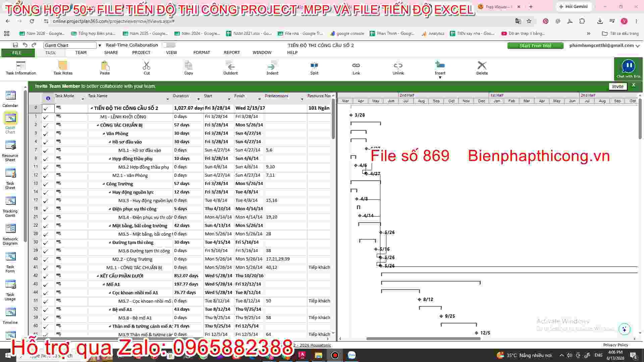Open Task Name column filter dropdown
This screenshot has width=644, height=362.
tap(168, 99)
